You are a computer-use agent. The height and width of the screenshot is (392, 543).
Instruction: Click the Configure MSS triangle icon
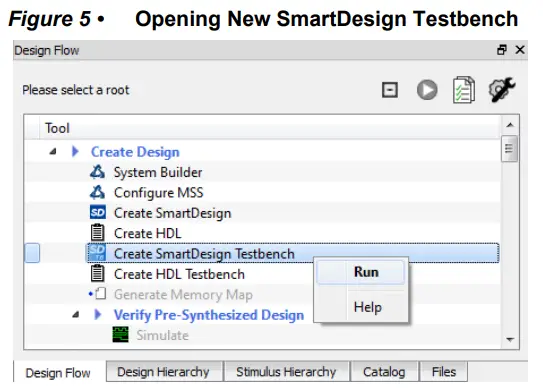[x=97, y=192]
